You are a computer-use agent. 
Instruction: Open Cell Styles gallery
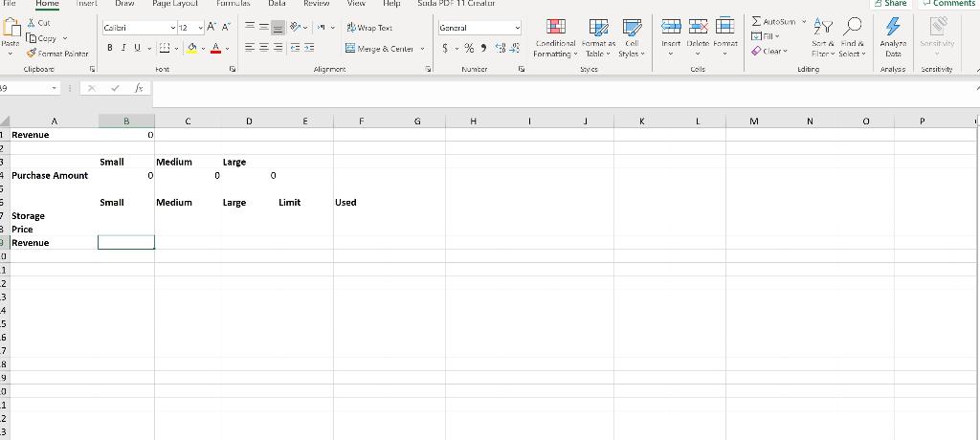tap(632, 37)
